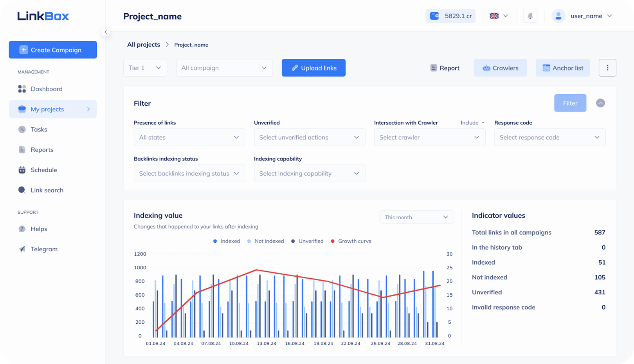634x364 pixels.
Task: Click the notification bell icon
Action: 530,16
